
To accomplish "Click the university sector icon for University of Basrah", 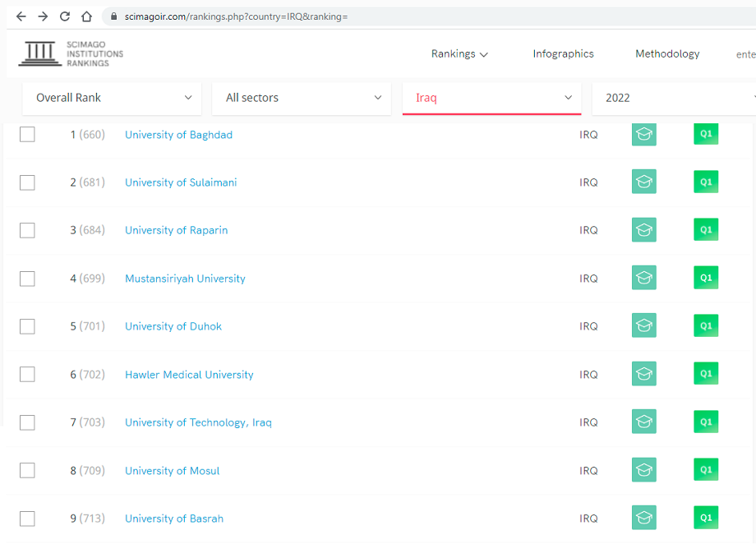I will (644, 518).
